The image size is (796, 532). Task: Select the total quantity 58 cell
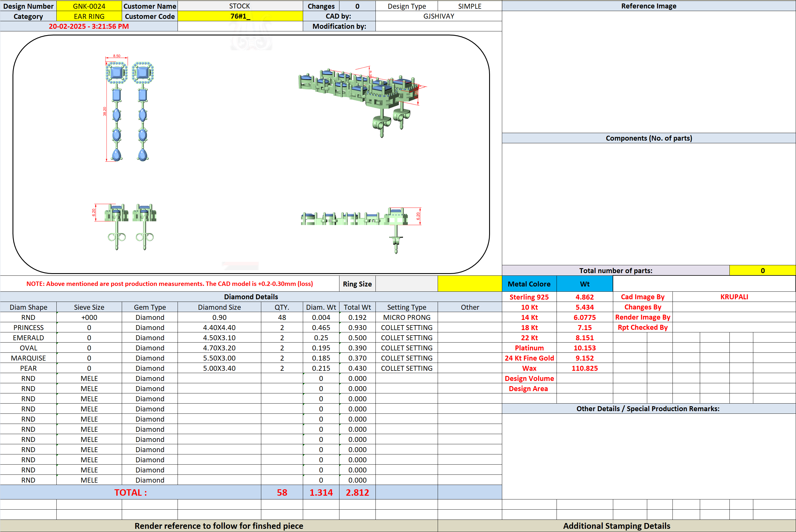282,492
